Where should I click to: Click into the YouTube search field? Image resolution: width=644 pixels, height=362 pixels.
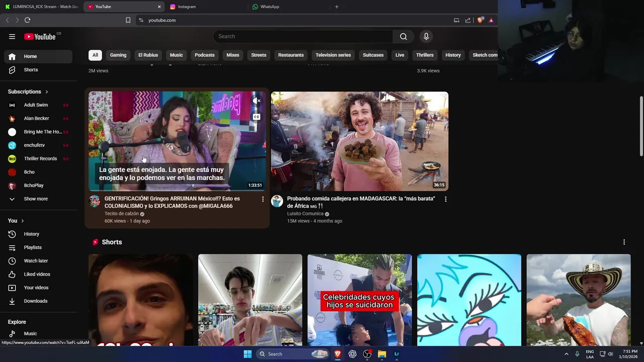pyautogui.click(x=303, y=36)
